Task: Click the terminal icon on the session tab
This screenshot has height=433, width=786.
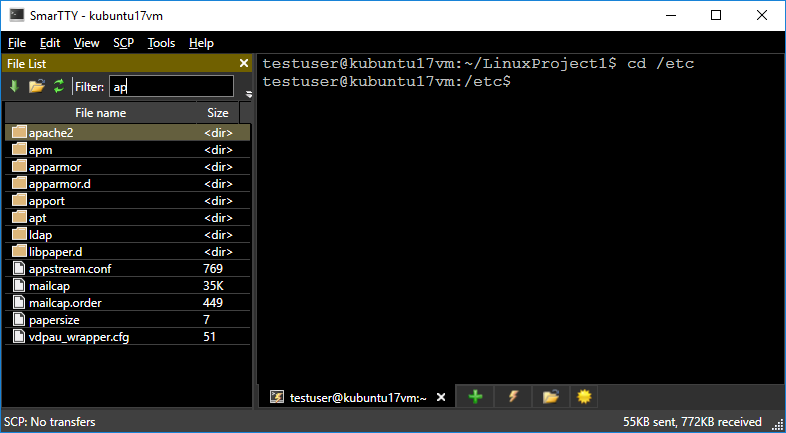Action: coord(277,397)
